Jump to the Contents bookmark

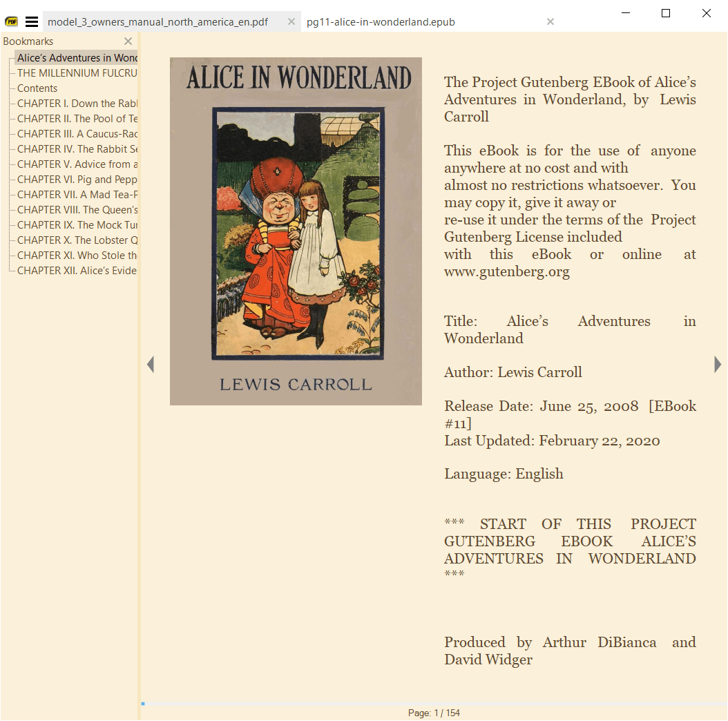click(x=37, y=88)
